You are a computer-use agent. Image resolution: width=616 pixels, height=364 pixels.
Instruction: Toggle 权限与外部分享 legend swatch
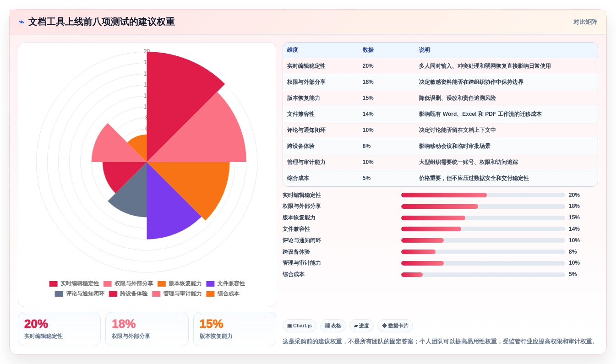(108, 284)
